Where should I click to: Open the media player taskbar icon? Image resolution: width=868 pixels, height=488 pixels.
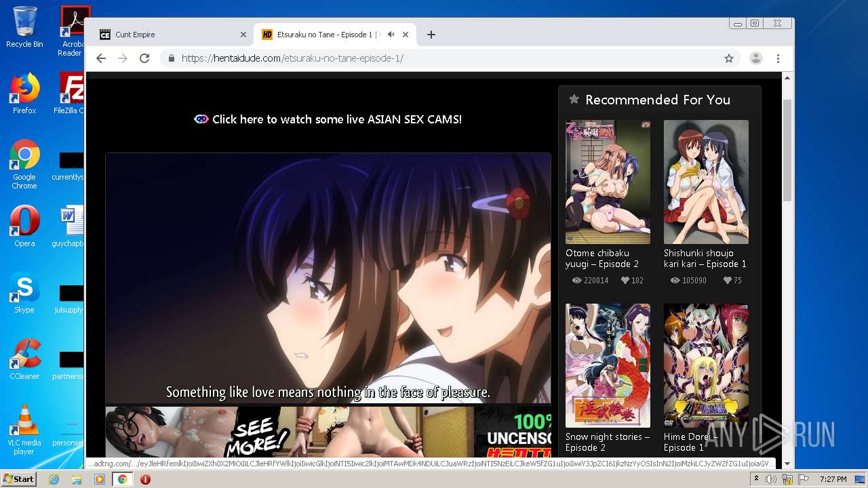click(99, 479)
